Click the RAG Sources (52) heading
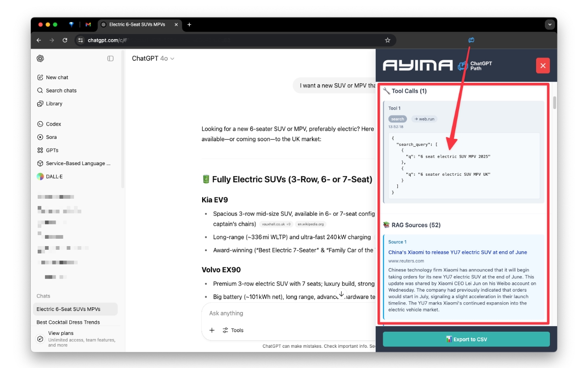This screenshot has width=588, height=368. click(412, 225)
